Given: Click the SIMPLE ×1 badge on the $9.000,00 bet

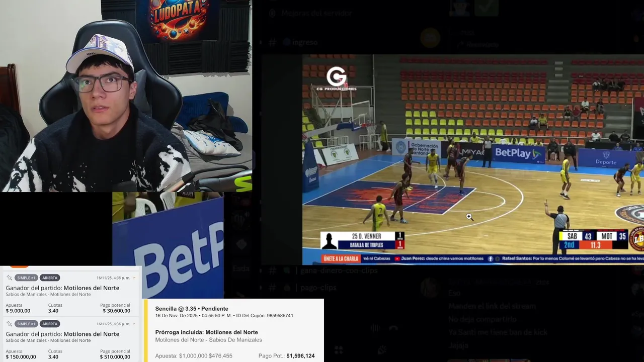Looking at the screenshot, I should point(26,278).
